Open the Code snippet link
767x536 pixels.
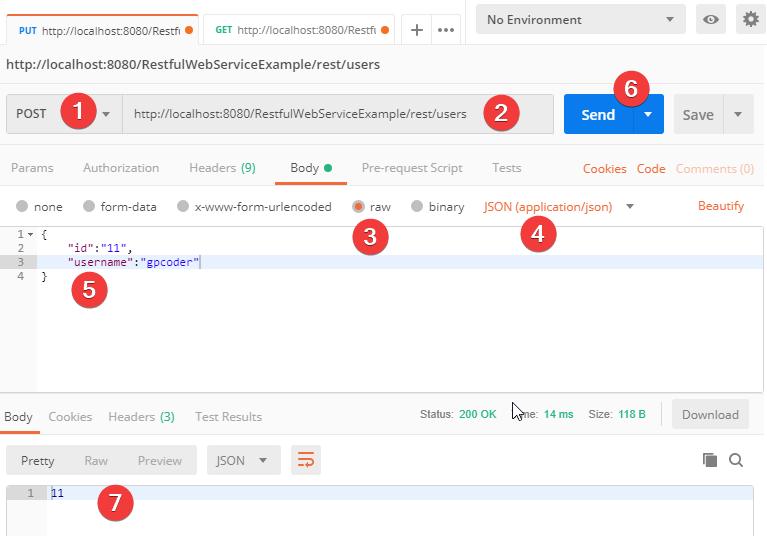click(651, 169)
